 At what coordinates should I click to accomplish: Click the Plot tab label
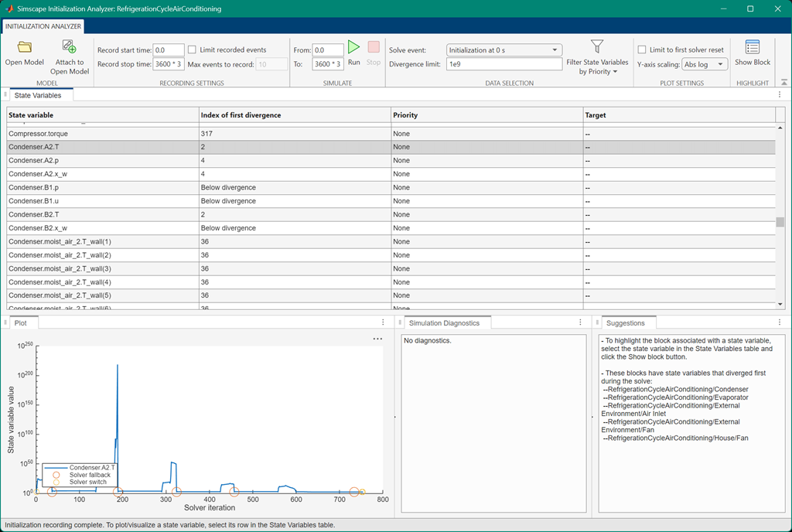point(20,322)
